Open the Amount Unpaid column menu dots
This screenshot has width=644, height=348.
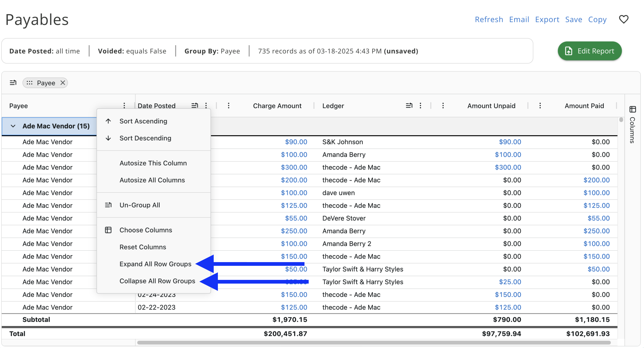443,106
